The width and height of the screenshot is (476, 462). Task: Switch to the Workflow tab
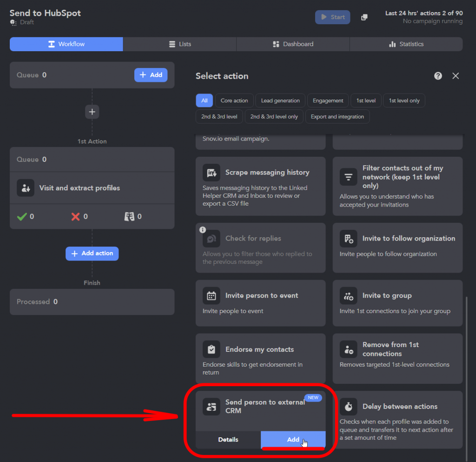66,44
